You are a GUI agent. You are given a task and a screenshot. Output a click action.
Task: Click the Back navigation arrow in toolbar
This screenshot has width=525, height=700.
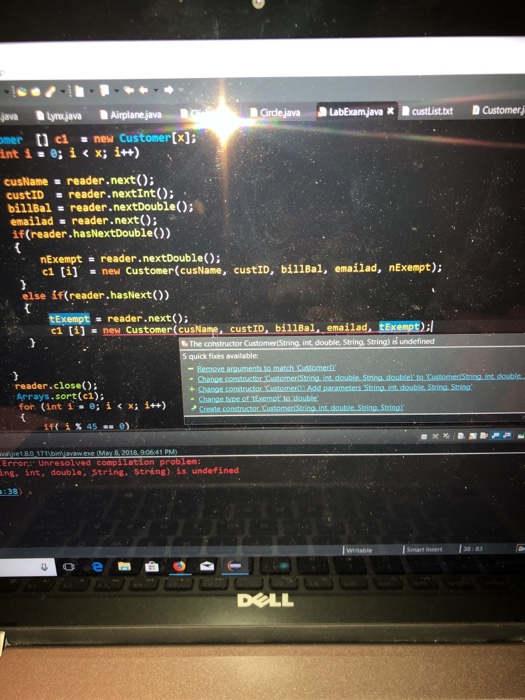pos(144,91)
